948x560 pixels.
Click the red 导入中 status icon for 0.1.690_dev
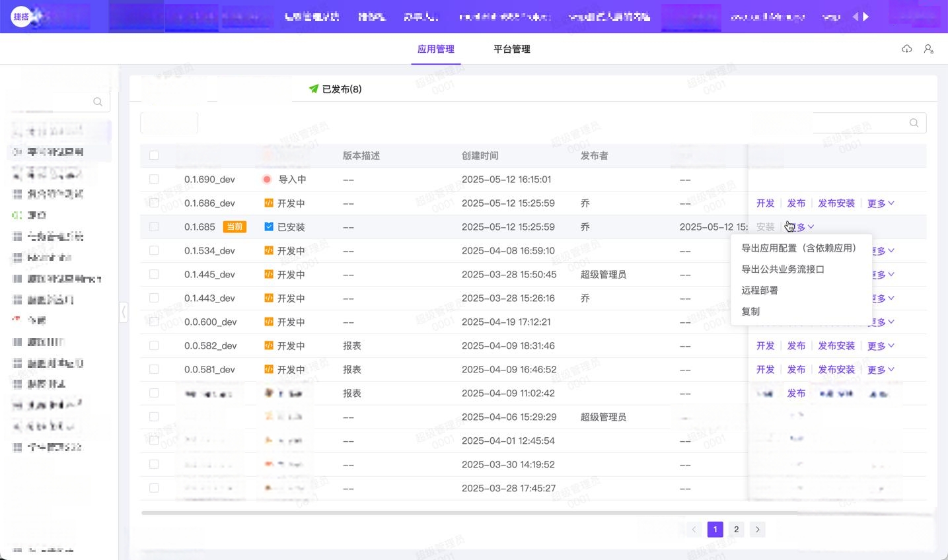pyautogui.click(x=268, y=180)
